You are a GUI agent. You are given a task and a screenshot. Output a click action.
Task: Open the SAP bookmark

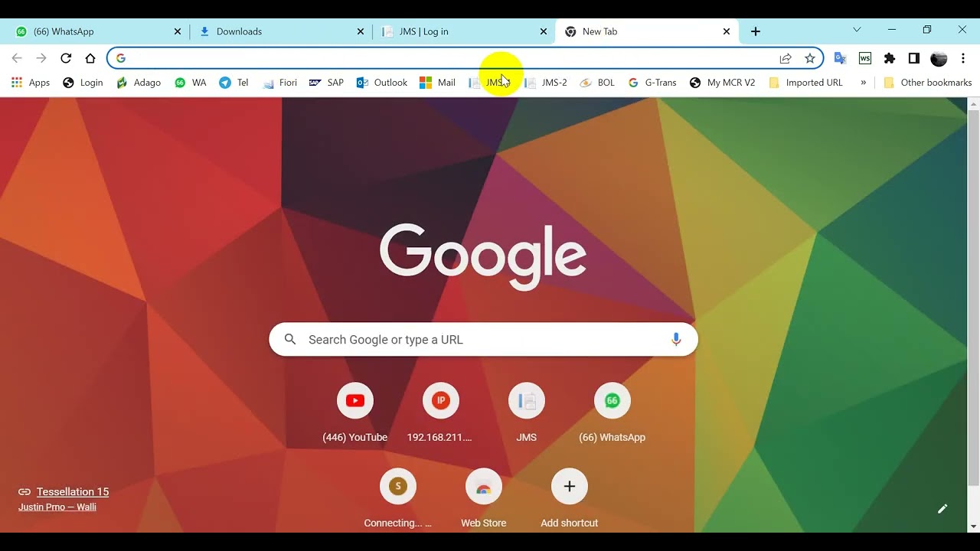pos(326,83)
